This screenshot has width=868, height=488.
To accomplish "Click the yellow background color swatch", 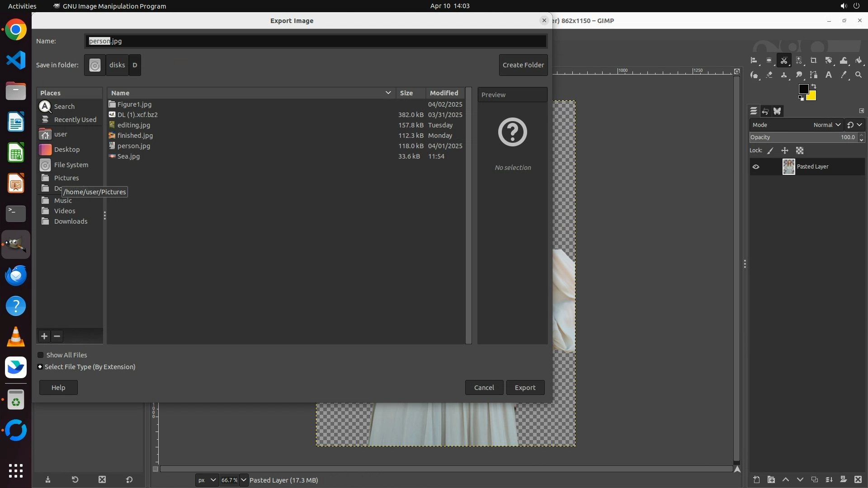I will pyautogui.click(x=812, y=96).
